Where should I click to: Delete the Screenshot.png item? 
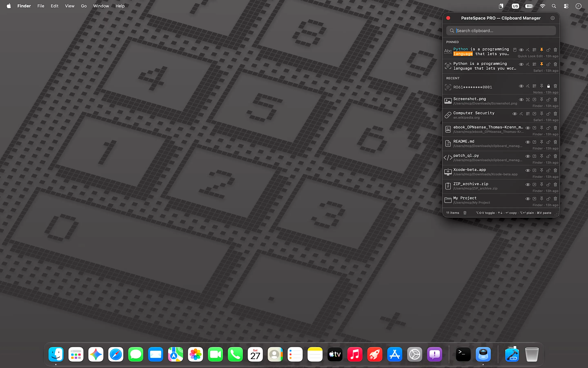click(x=556, y=100)
